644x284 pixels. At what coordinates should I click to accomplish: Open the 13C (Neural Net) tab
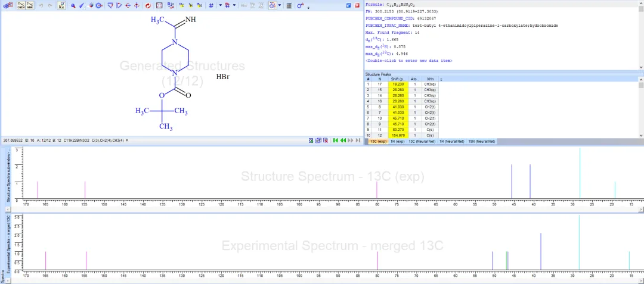(x=422, y=141)
